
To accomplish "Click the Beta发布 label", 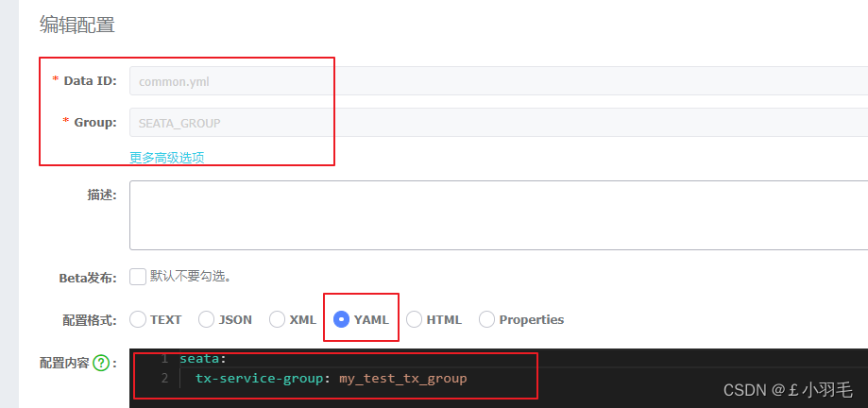I will (88, 278).
